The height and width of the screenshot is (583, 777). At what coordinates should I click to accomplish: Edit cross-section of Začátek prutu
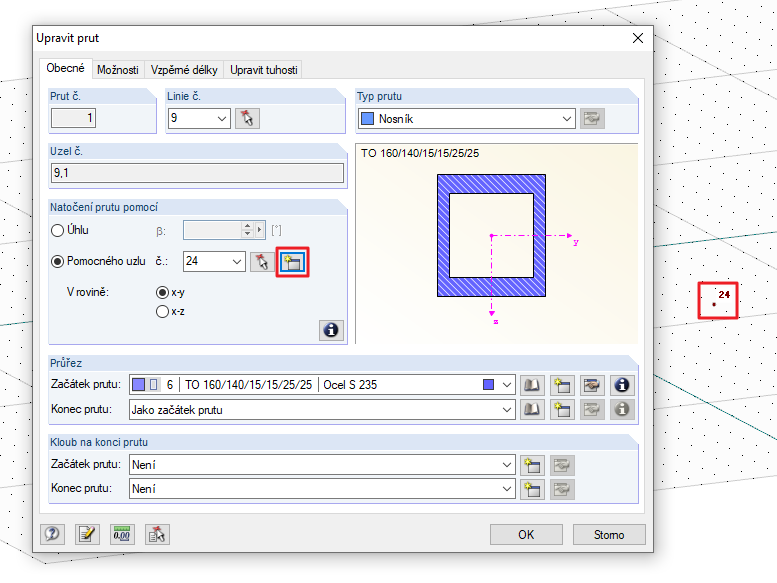(x=592, y=385)
